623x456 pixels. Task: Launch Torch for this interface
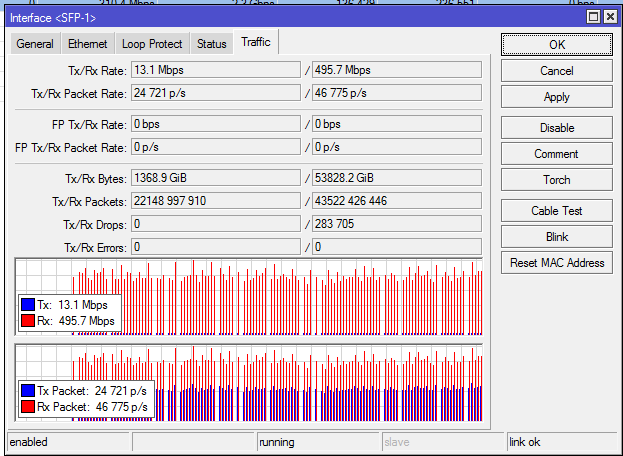[556, 180]
